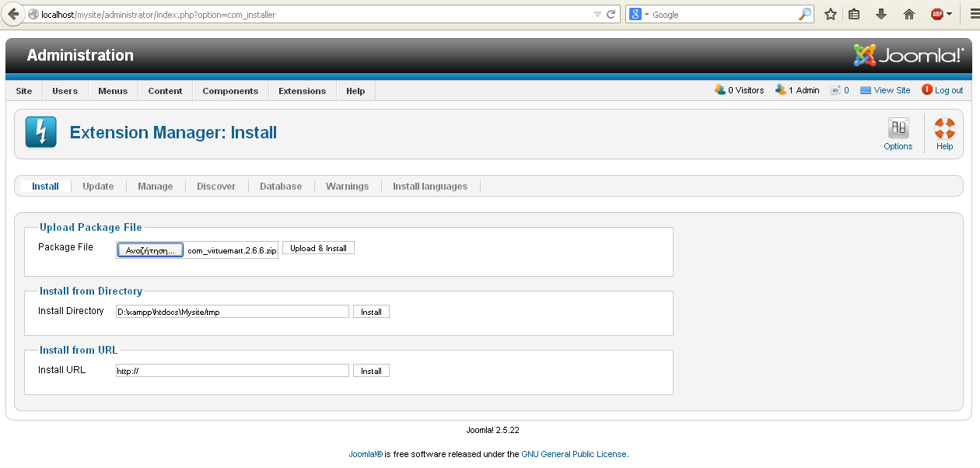Click the 1 Admin indicator
The width and height of the screenshot is (980, 468).
coord(797,90)
